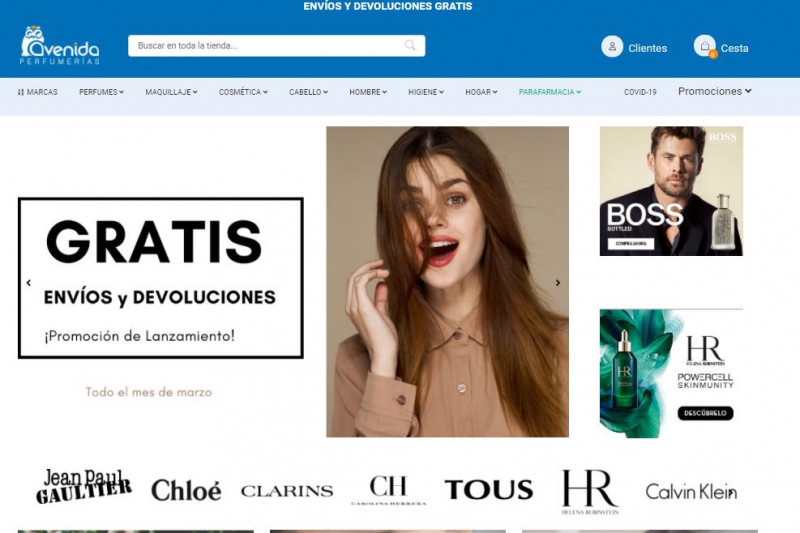This screenshot has width=800, height=533.
Task: Go to next slide with right arrow
Action: tap(558, 282)
